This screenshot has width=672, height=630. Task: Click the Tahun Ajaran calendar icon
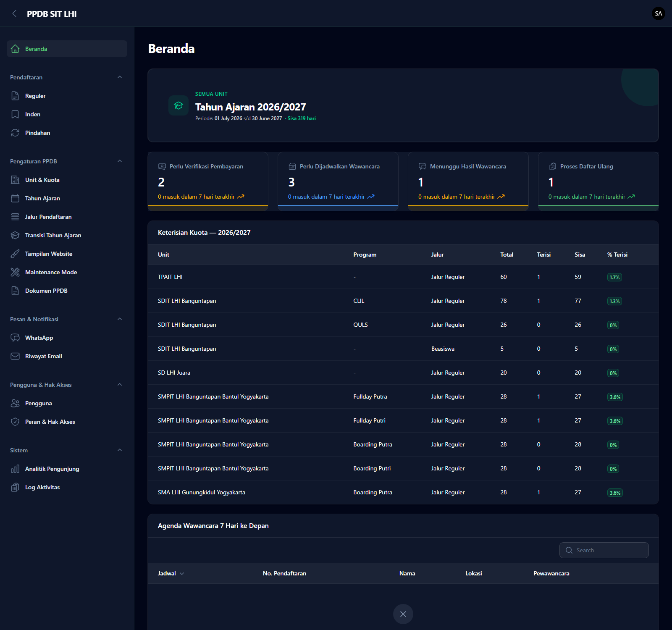click(x=15, y=198)
